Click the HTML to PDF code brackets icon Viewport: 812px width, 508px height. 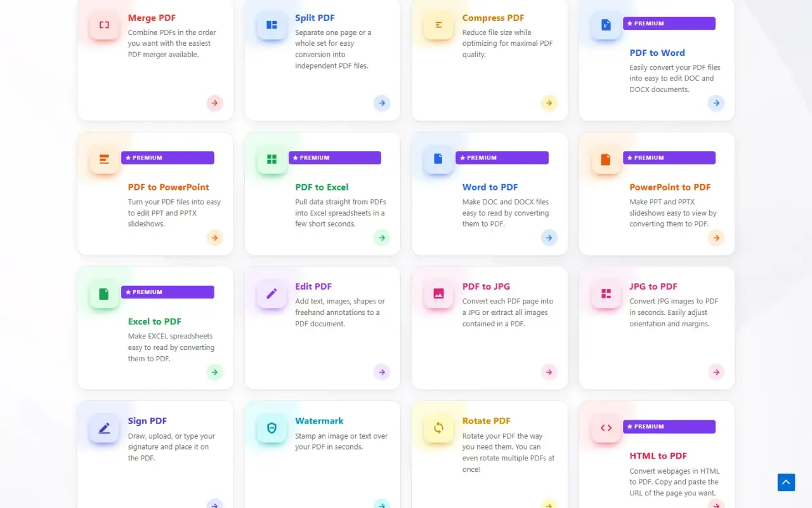tap(606, 429)
